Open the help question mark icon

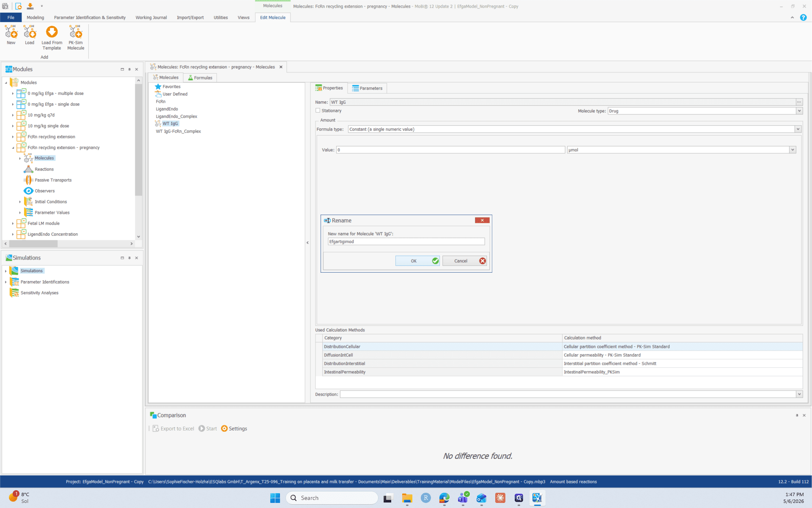[803, 17]
